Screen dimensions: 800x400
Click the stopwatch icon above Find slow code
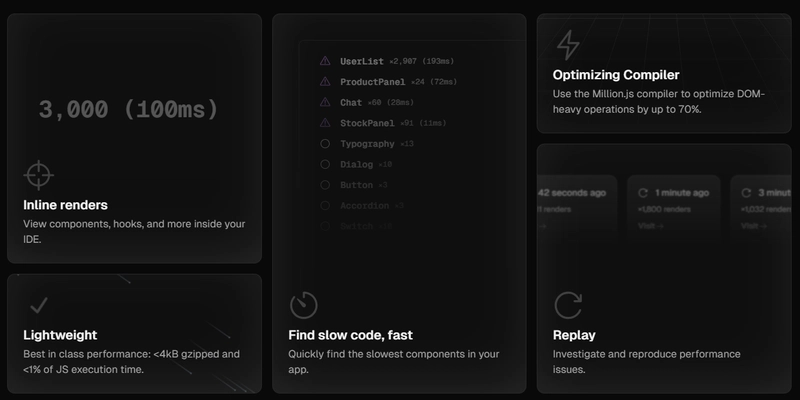point(304,305)
